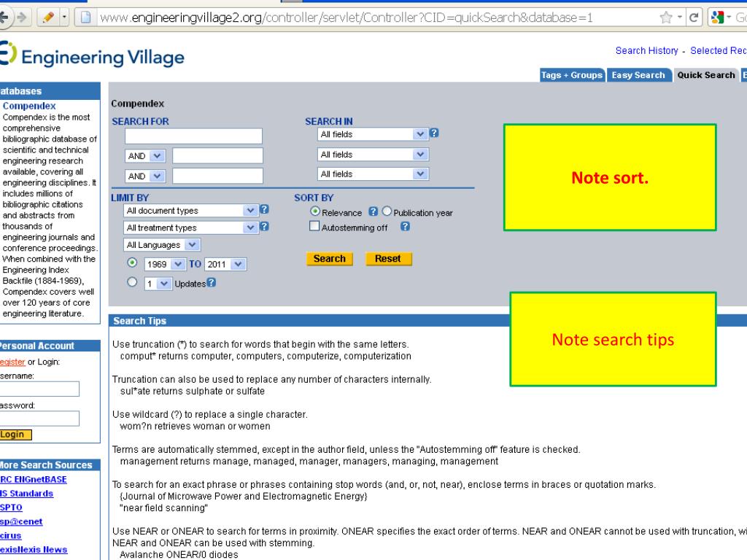Open help icon beside All treatment types

click(x=264, y=227)
